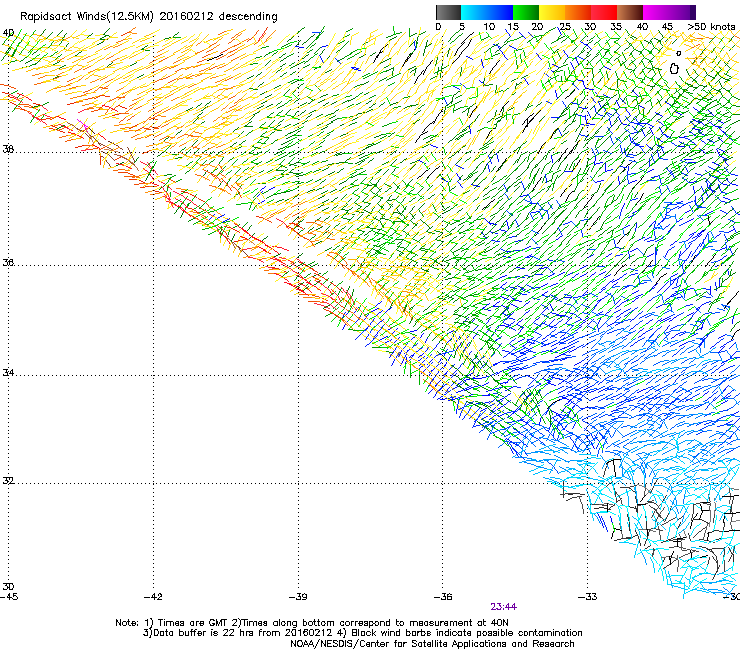Click the '25' legend scale label
The width and height of the screenshot is (740, 650).
pos(564,27)
